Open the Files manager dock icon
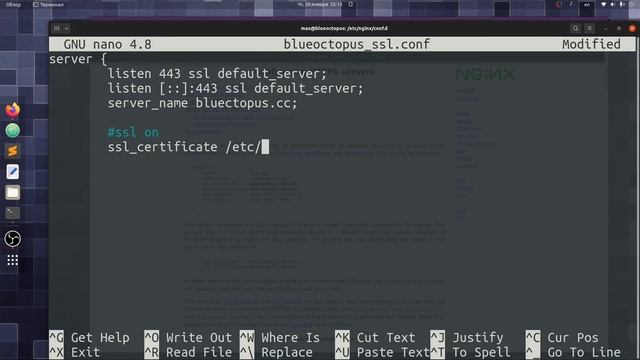The image size is (640, 360). 13,192
